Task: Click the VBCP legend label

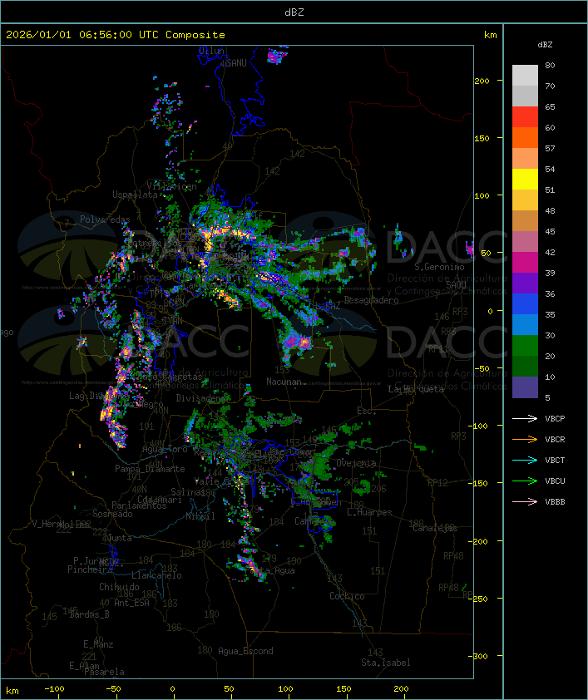Action: click(x=555, y=418)
